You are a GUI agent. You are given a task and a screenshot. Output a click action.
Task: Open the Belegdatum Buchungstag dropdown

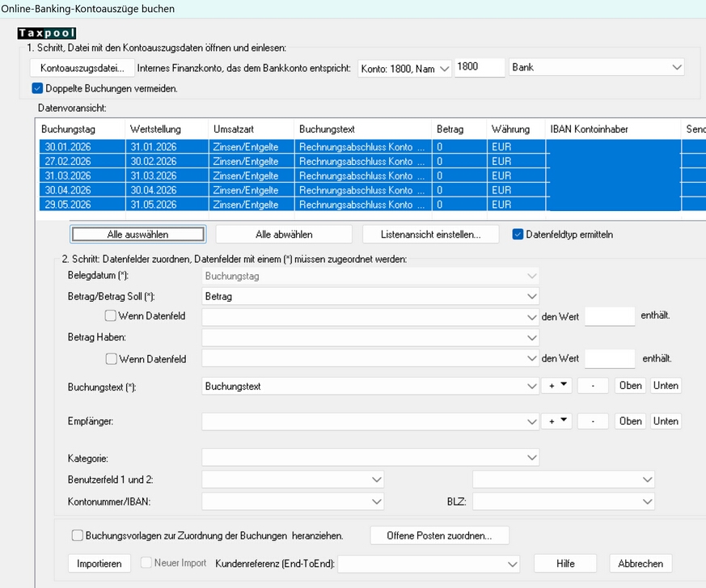(370, 276)
